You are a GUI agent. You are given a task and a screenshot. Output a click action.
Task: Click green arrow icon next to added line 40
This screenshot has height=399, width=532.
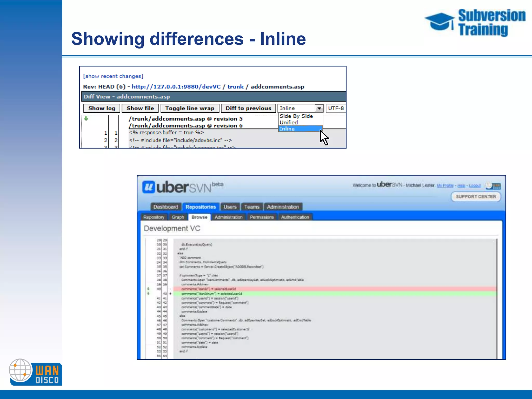click(x=149, y=294)
